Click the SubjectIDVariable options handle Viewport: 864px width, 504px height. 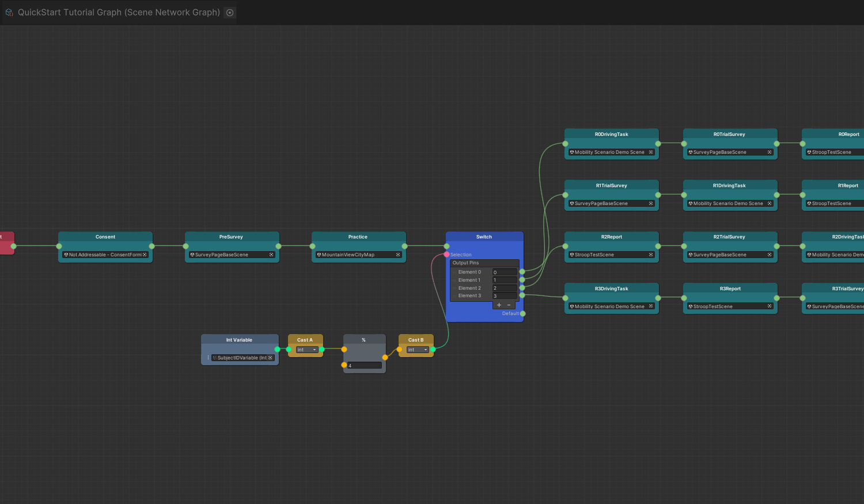[x=209, y=358]
